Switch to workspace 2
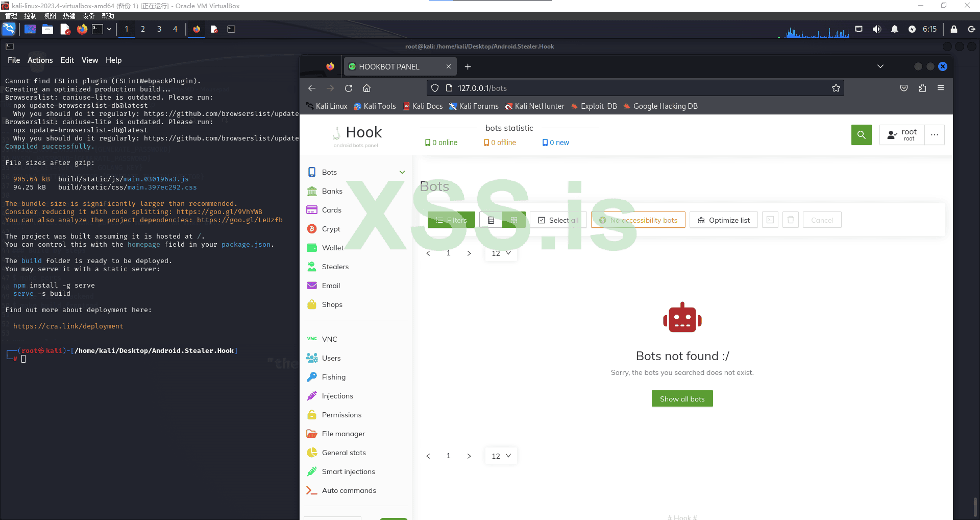Image resolution: width=980 pixels, height=520 pixels. tap(143, 29)
